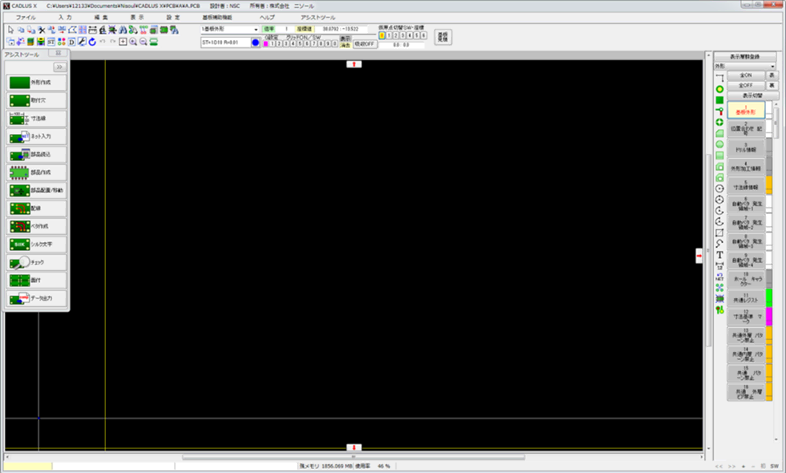Click the zoom in magnifier icon
Viewport: 786px width, 473px height.
133,42
